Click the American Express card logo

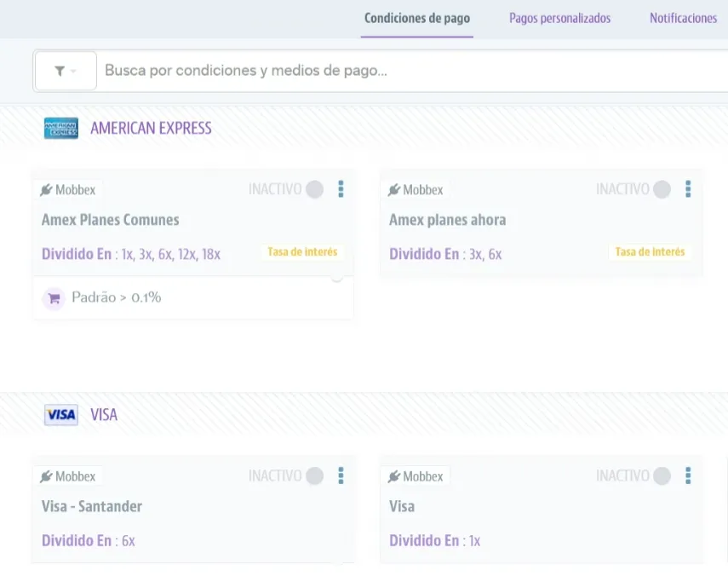60,128
